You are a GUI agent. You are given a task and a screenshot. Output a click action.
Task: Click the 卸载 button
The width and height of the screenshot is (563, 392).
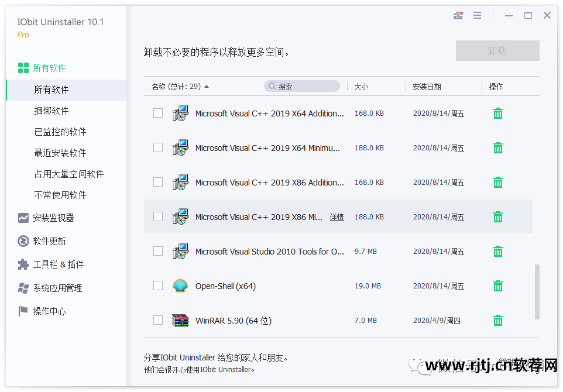(497, 51)
